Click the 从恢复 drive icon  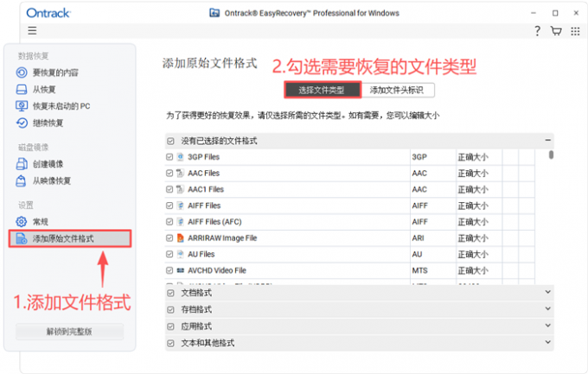pos(22,89)
